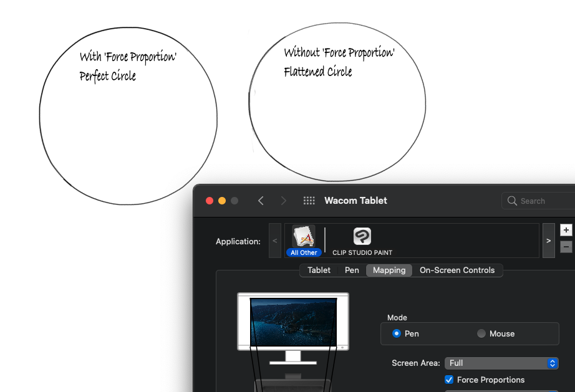Switch to the Tablet tab
This screenshot has height=392, width=575.
click(319, 270)
